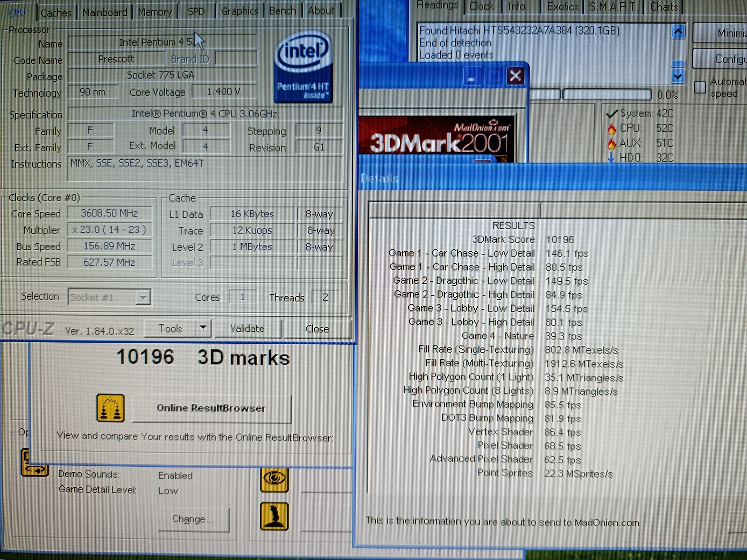Screen dimensions: 747x560
Task: Click the SpeedFan usage progress bar
Action: pyautogui.click(x=607, y=95)
